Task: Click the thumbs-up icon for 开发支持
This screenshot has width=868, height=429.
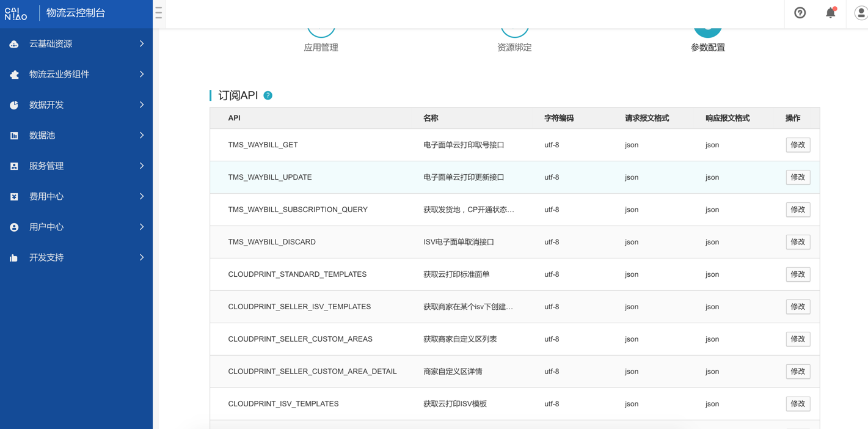Action: coord(14,258)
